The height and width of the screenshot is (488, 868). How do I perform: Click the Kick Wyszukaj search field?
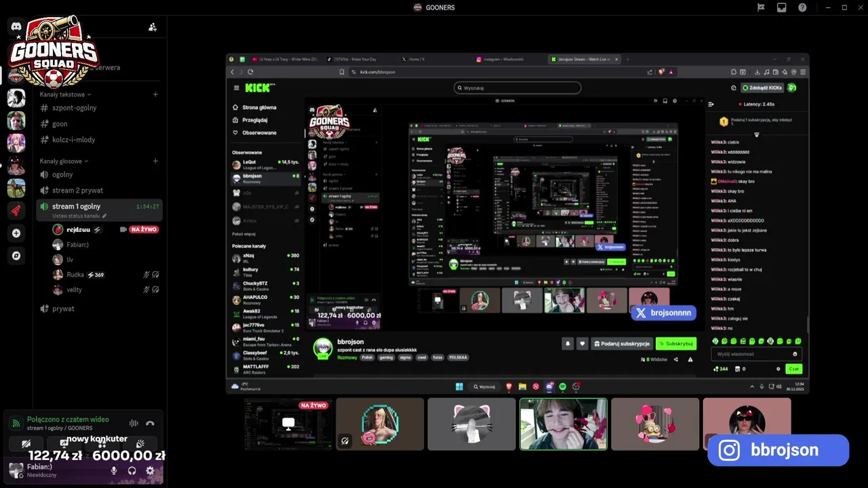(x=517, y=87)
